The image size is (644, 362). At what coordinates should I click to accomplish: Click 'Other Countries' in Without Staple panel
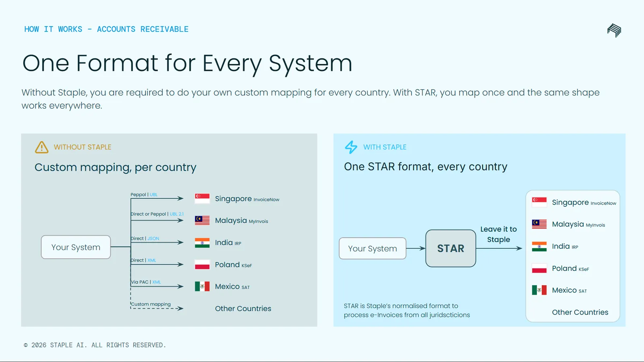tap(243, 309)
